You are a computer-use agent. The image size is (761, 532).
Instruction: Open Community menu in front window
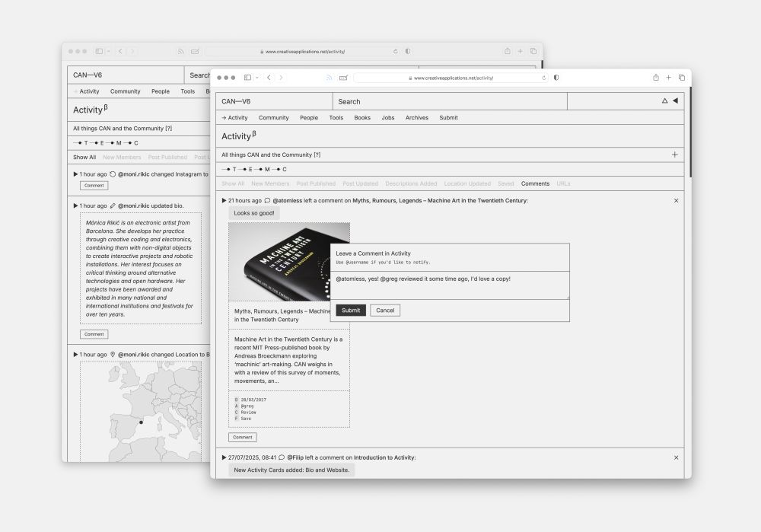coord(273,118)
